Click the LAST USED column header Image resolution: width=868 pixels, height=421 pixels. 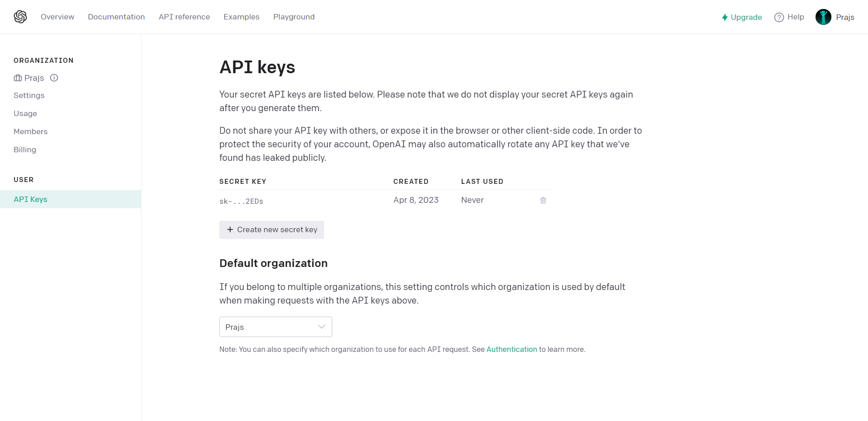pyautogui.click(x=482, y=182)
